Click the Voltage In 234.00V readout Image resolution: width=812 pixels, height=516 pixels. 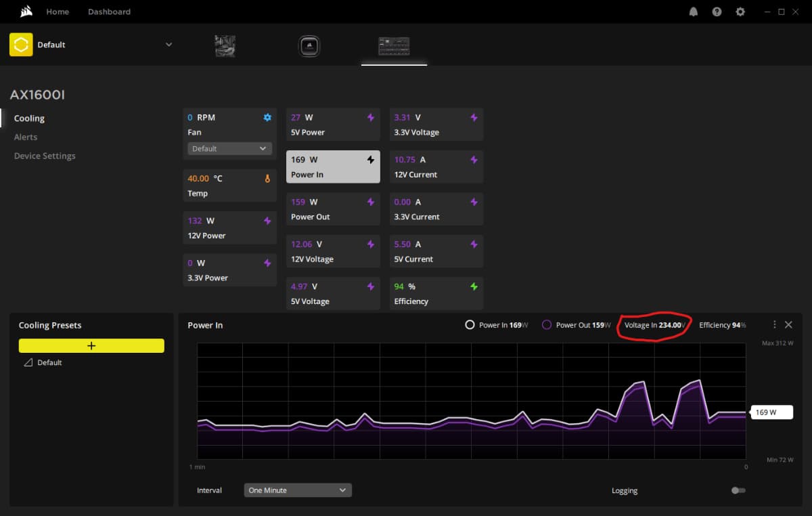coord(655,325)
